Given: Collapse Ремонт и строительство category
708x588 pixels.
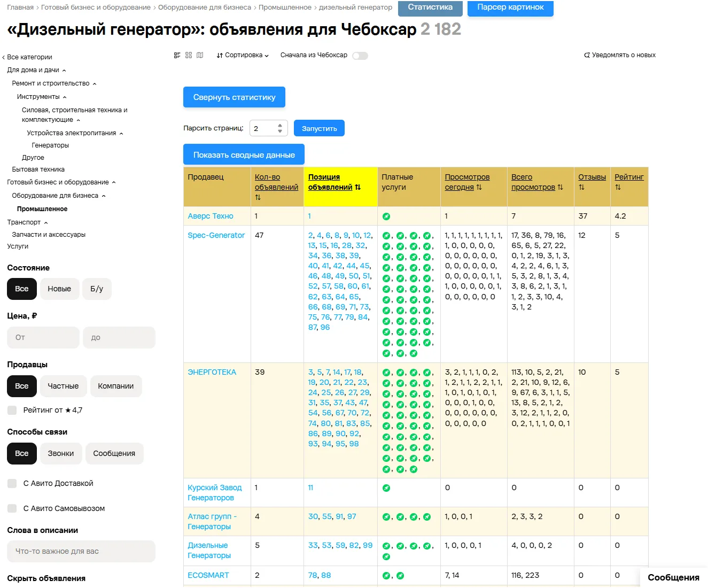Looking at the screenshot, I should click(95, 84).
